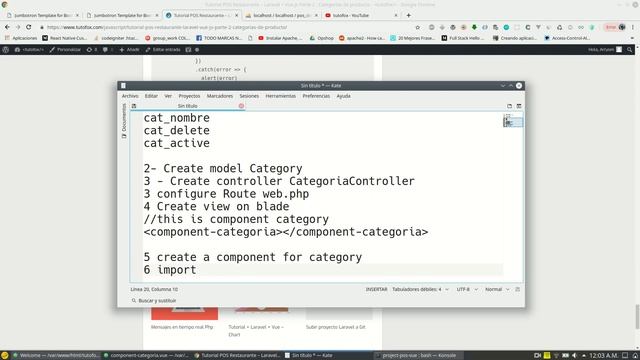Click the 12:03 A.M. clock

coord(604,355)
